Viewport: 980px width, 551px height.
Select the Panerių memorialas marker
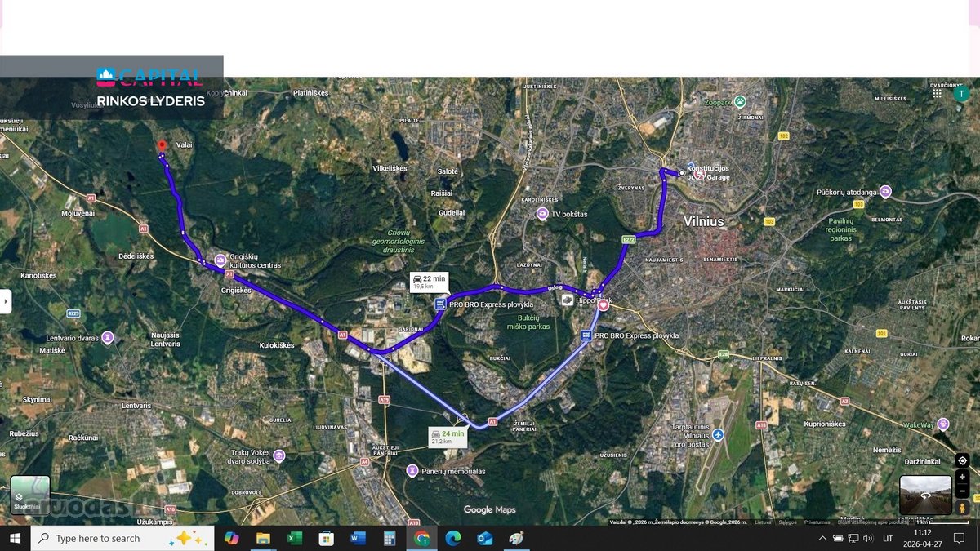tap(412, 471)
